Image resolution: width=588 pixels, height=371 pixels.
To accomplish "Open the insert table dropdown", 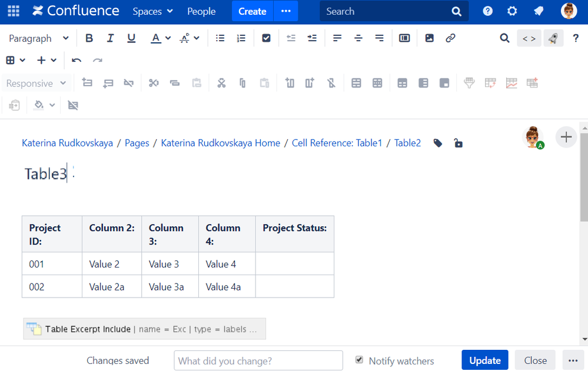I will pyautogui.click(x=15, y=61).
